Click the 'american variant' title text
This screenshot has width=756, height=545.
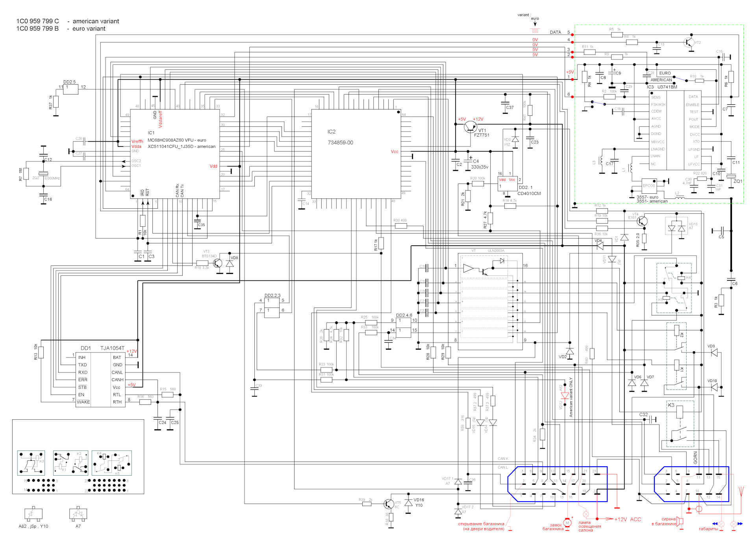point(96,21)
